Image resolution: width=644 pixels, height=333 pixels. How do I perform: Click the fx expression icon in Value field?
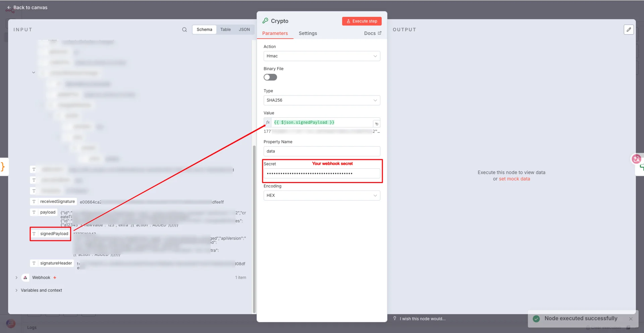[x=268, y=122]
